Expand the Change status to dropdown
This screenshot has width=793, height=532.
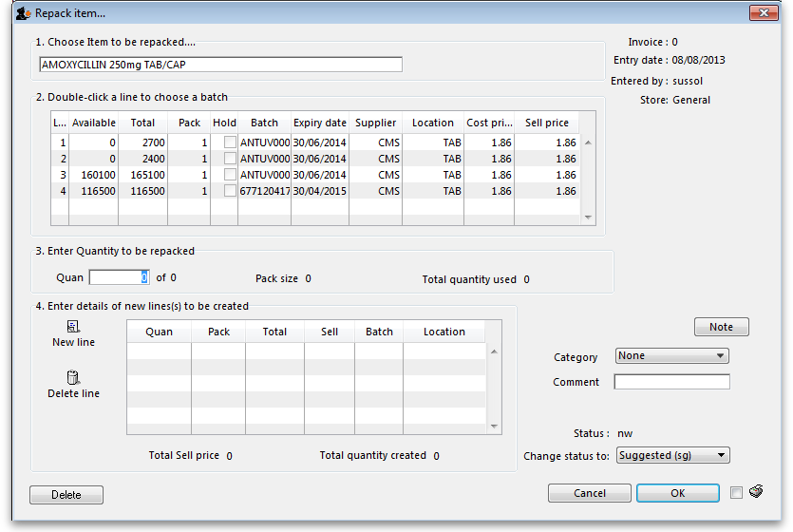(x=672, y=456)
